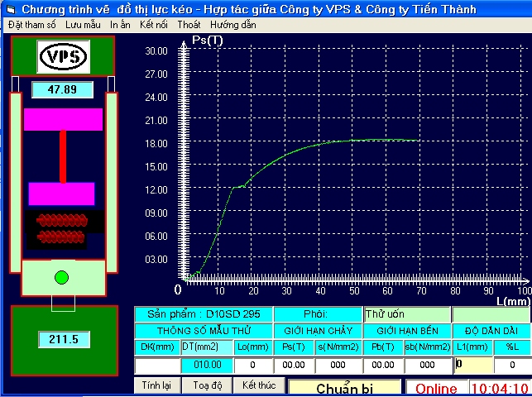Open the Hướng dẫn menu

click(x=233, y=25)
